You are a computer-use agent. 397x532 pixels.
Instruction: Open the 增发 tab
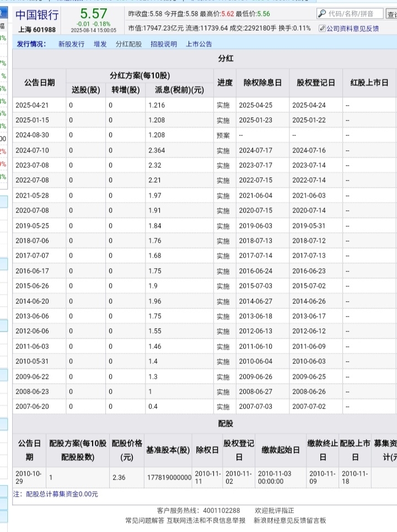point(100,44)
